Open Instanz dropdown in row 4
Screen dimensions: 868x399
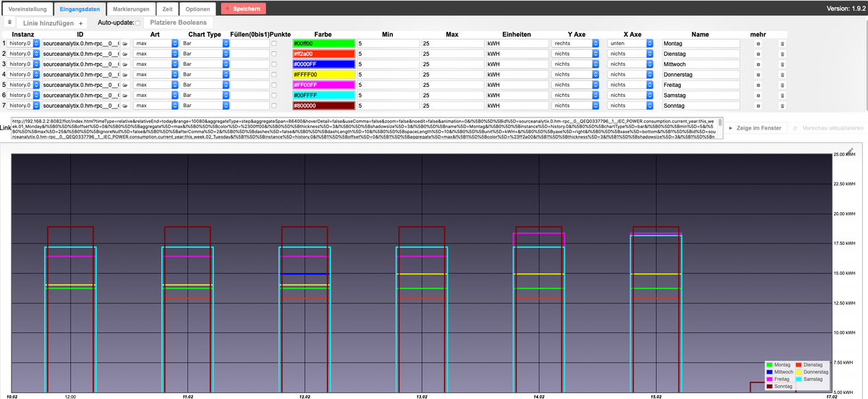tap(24, 75)
